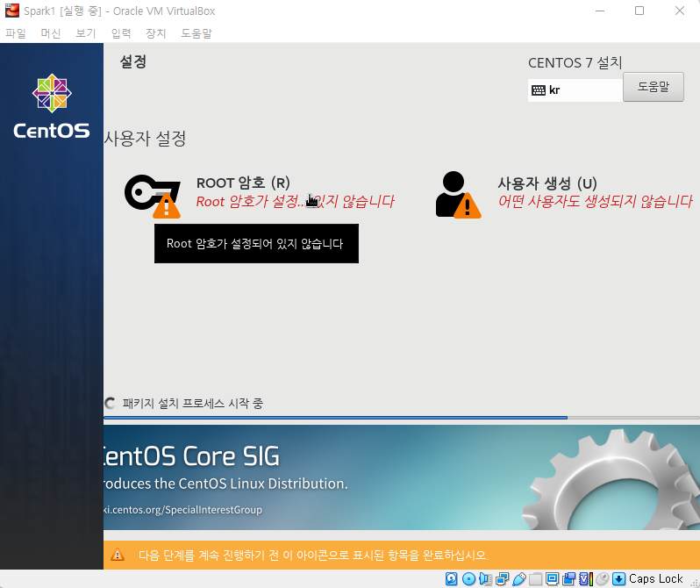The height and width of the screenshot is (588, 700).
Task: Maximize the VirtualBox window
Action: [639, 11]
